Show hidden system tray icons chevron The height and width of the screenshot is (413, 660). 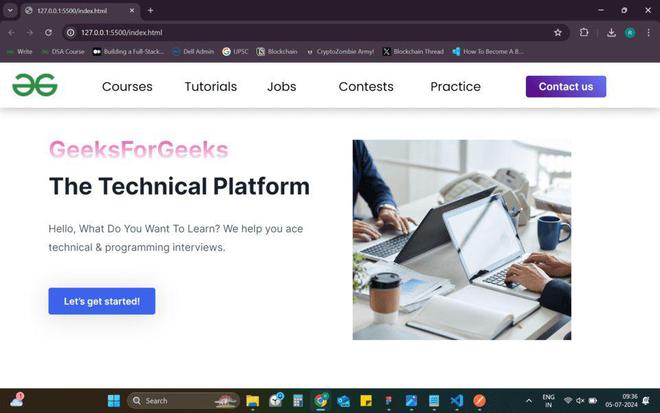pos(529,401)
